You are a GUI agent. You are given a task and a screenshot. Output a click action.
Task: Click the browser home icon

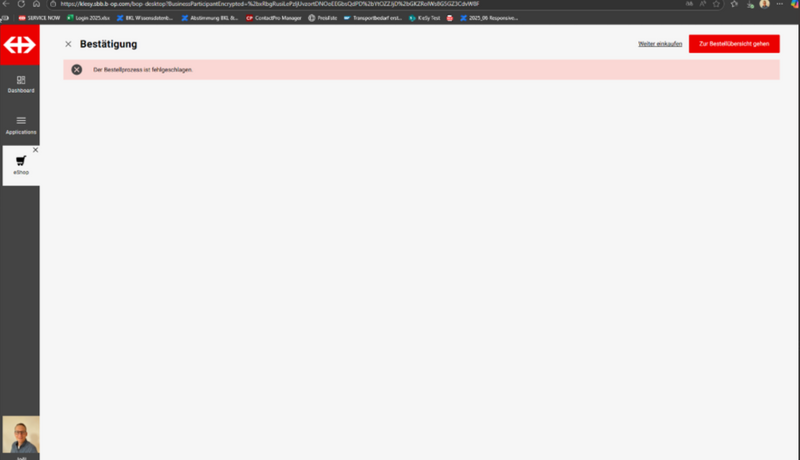(36, 4)
